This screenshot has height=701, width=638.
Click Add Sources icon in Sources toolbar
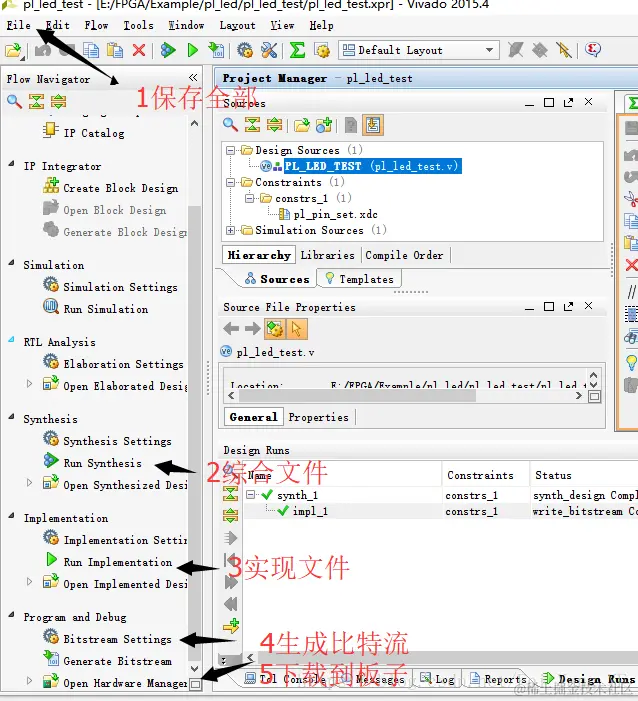click(324, 125)
